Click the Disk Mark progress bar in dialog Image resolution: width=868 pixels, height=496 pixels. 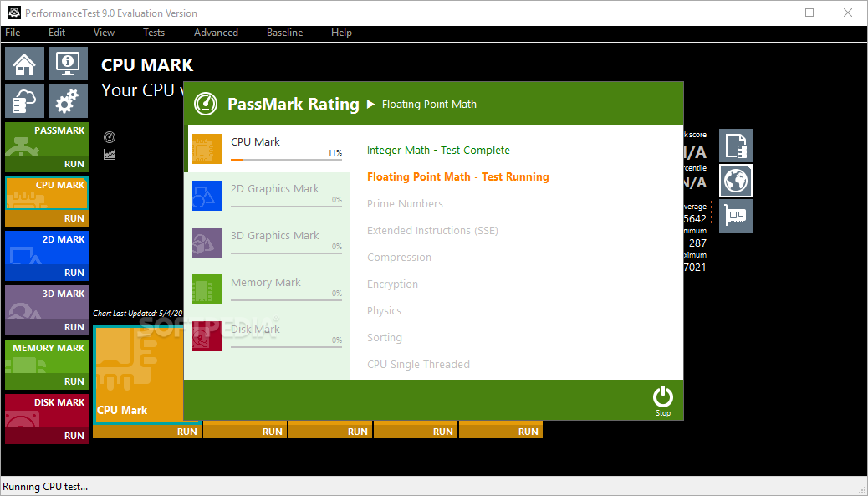pos(286,346)
